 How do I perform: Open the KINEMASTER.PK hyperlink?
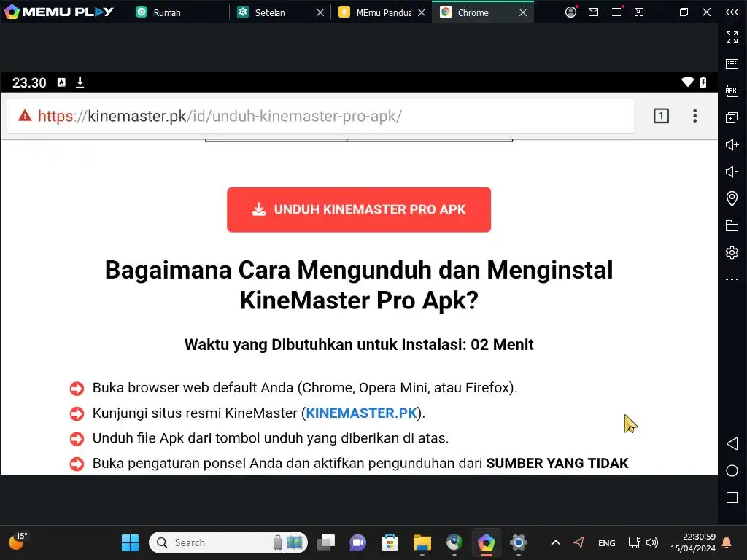[x=361, y=413]
